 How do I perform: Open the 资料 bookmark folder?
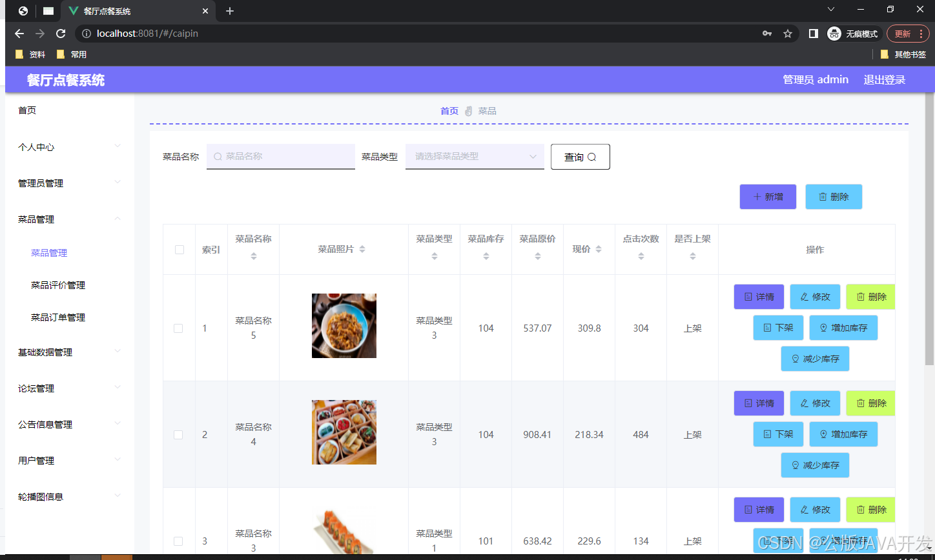click(x=30, y=54)
